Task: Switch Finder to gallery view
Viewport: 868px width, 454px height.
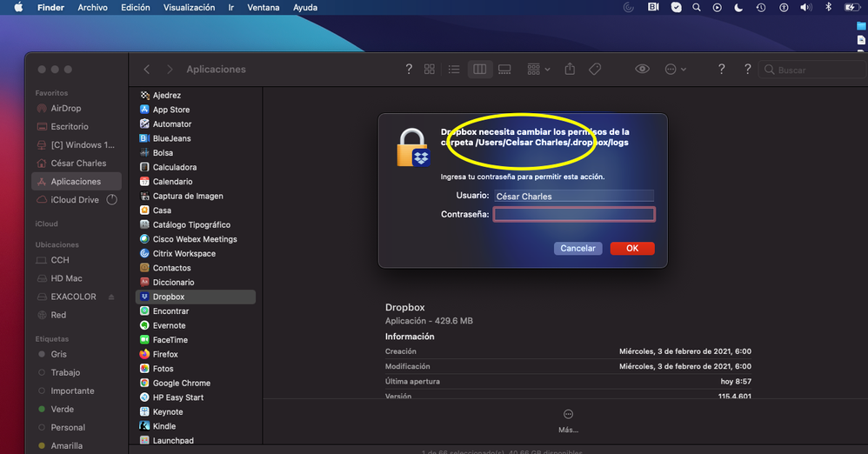Action: [x=504, y=70]
